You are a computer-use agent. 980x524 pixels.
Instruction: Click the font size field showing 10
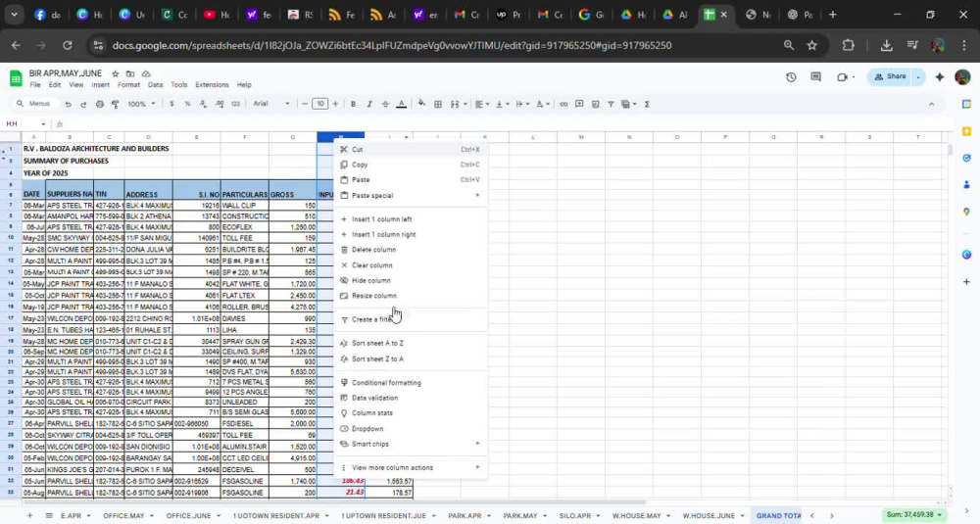point(320,104)
